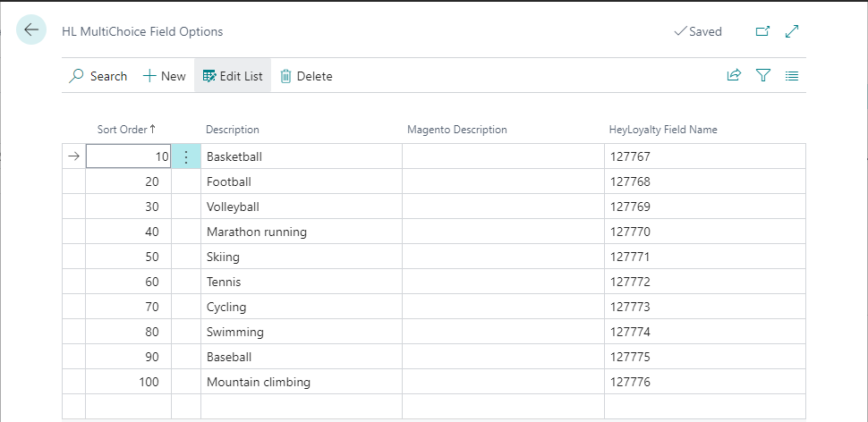The width and height of the screenshot is (868, 422).
Task: Click the Saved status indicator
Action: 698,31
